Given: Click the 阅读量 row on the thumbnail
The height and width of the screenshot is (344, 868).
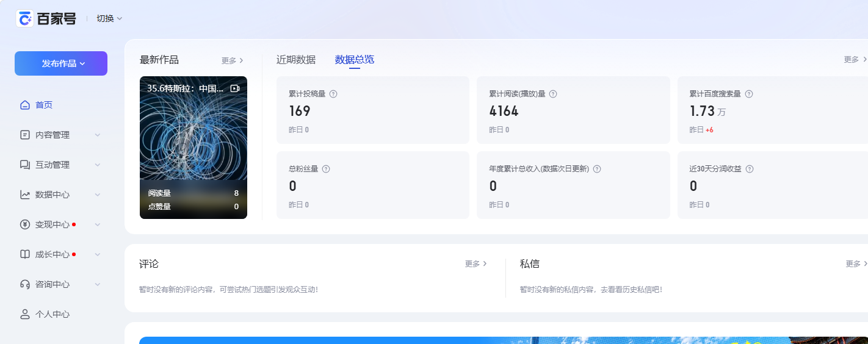Looking at the screenshot, I should pyautogui.click(x=193, y=193).
